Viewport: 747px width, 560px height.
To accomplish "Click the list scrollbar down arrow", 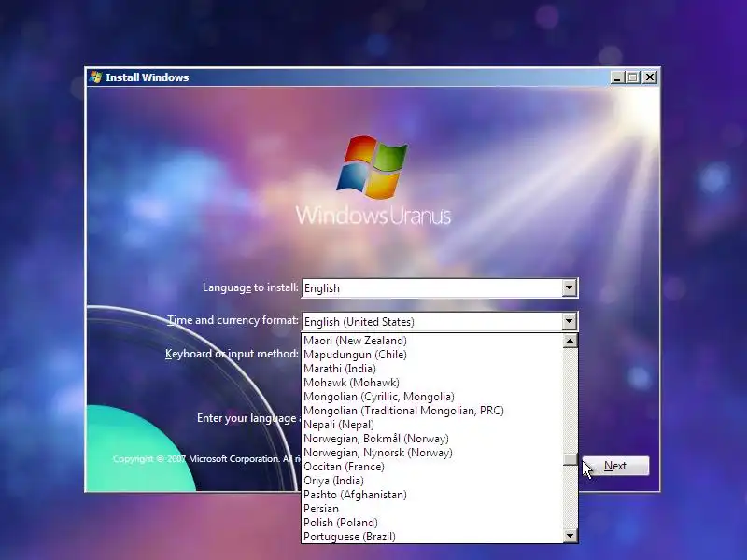I will [x=570, y=536].
